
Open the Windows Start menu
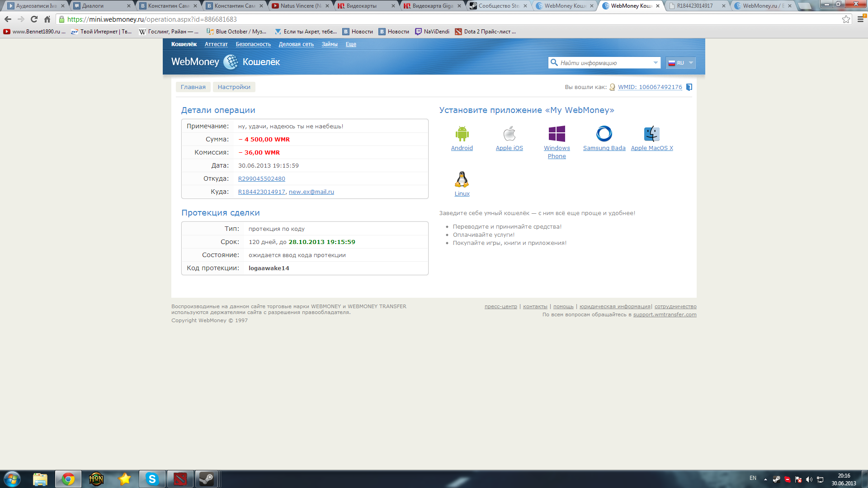[12, 479]
